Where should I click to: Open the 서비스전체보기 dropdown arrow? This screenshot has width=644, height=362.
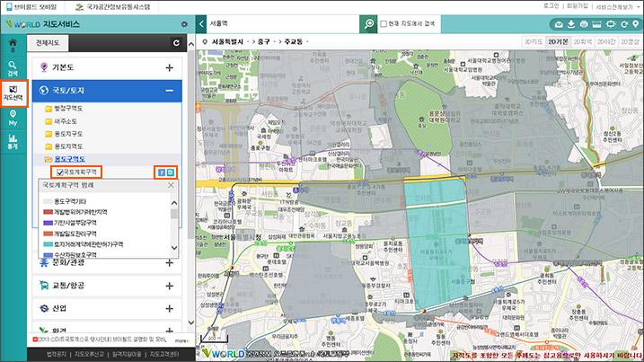[x=638, y=7]
